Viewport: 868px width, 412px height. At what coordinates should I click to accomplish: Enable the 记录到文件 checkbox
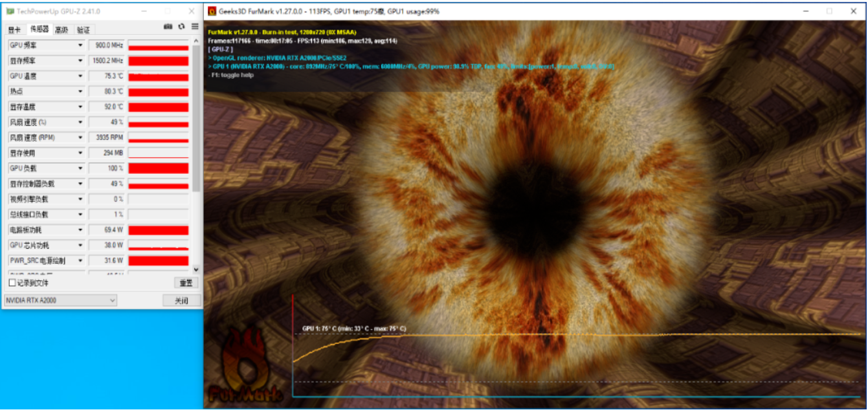pos(12,283)
